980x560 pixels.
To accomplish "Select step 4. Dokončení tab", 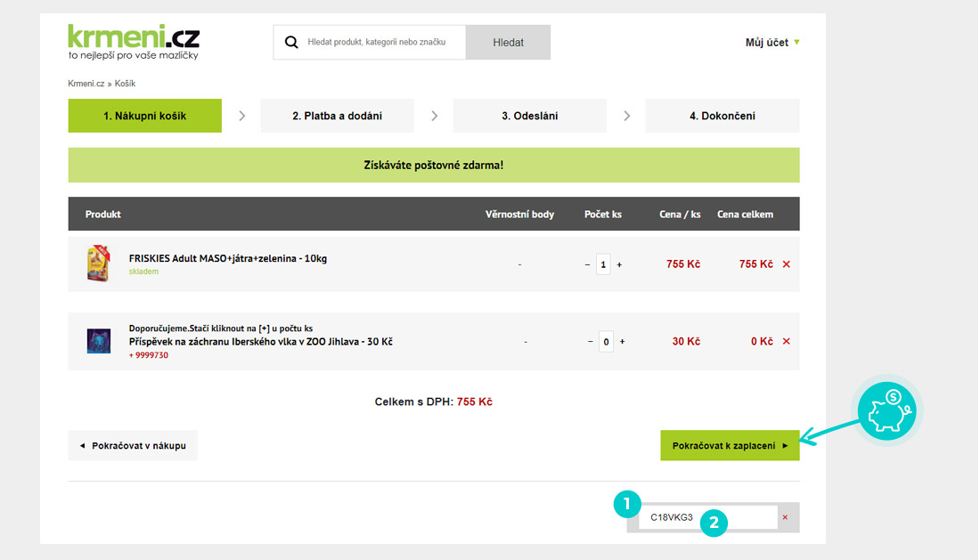I will point(722,116).
